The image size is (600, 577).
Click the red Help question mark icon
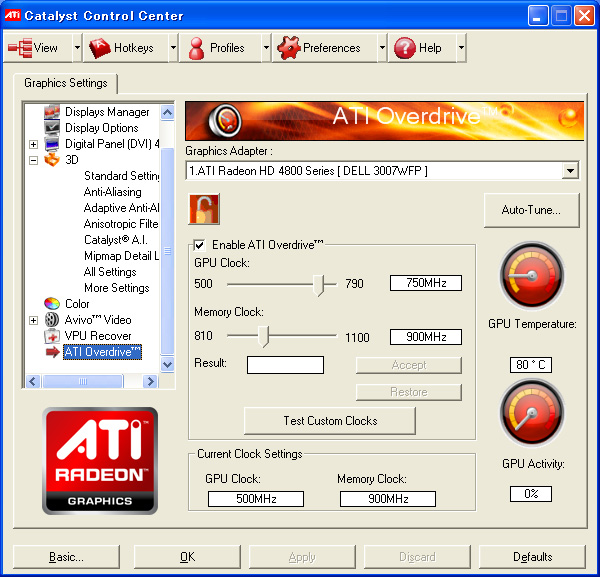[x=404, y=48]
